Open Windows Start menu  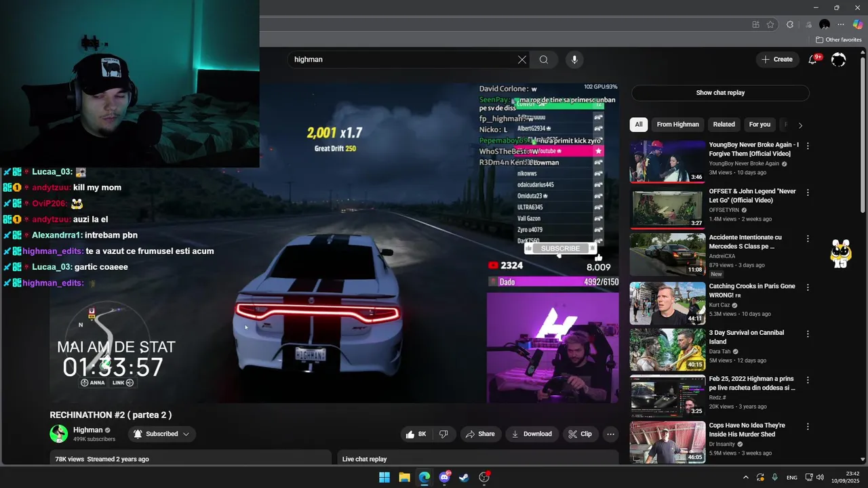coord(384,477)
